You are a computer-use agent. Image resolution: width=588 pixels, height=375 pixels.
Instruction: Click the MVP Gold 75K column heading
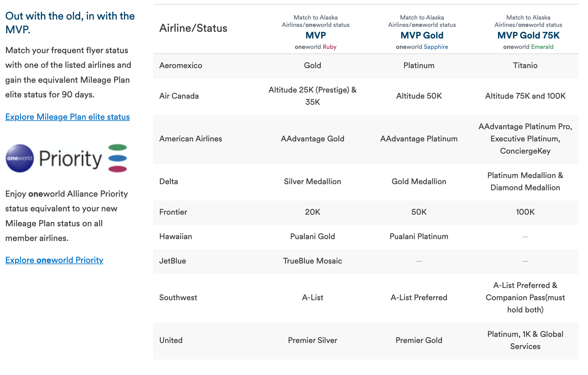[x=528, y=35]
